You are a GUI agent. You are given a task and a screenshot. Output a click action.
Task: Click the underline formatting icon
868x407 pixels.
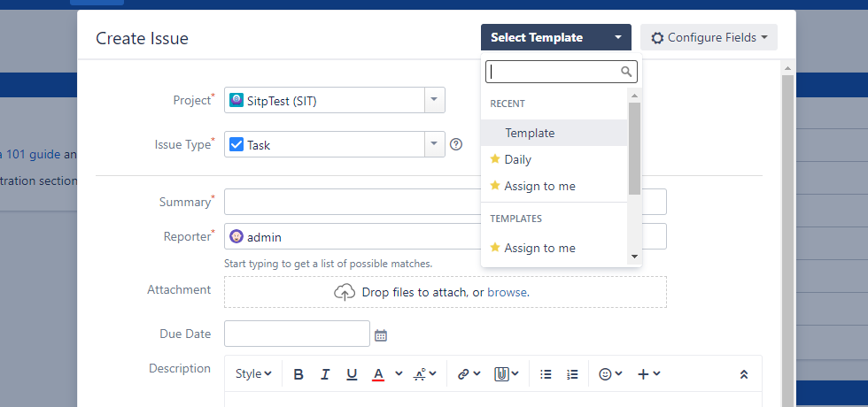coord(352,374)
